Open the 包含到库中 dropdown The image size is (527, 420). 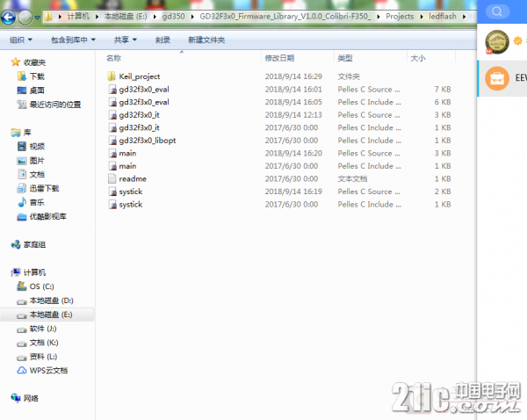(x=73, y=40)
